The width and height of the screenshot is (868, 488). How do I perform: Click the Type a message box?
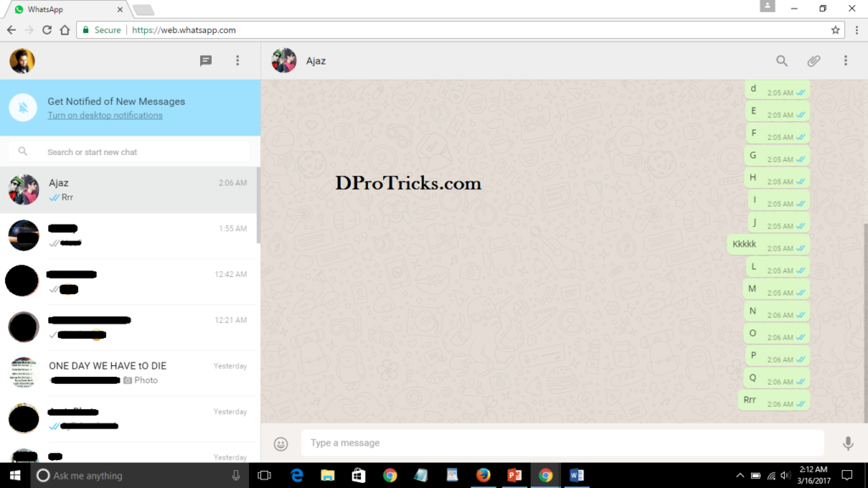562,442
